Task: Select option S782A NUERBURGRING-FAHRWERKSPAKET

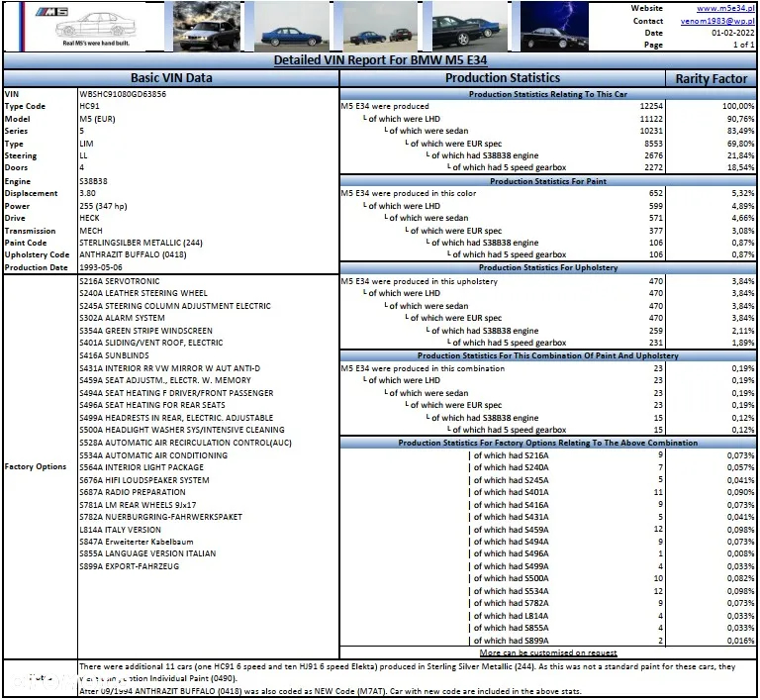Action: [x=161, y=517]
